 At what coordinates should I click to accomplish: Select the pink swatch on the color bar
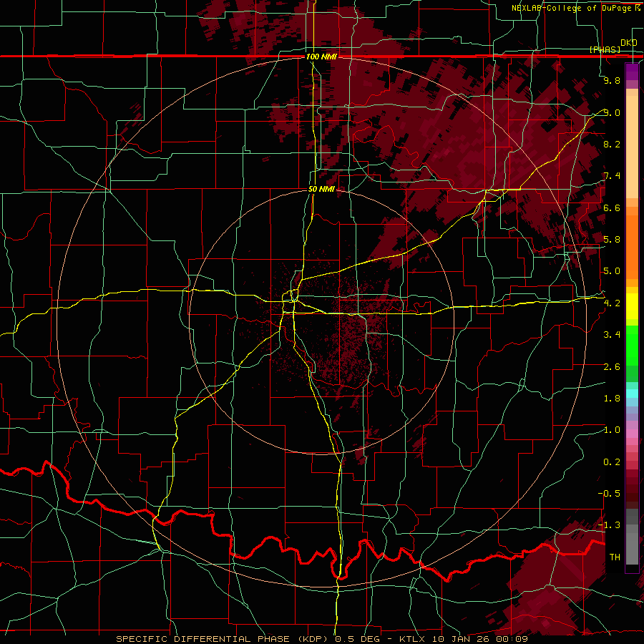coord(632,434)
